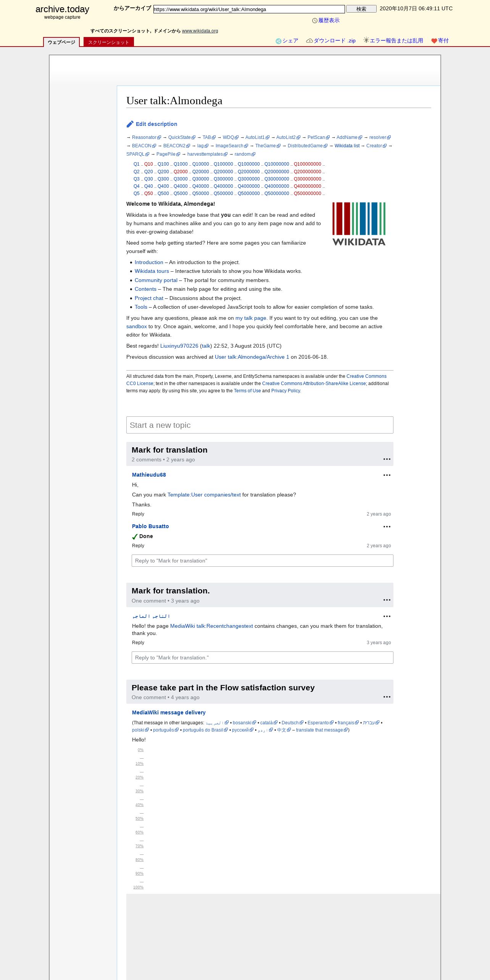Switch to the ウェブページ tab
Screen dimensions: 490x980
61,42
